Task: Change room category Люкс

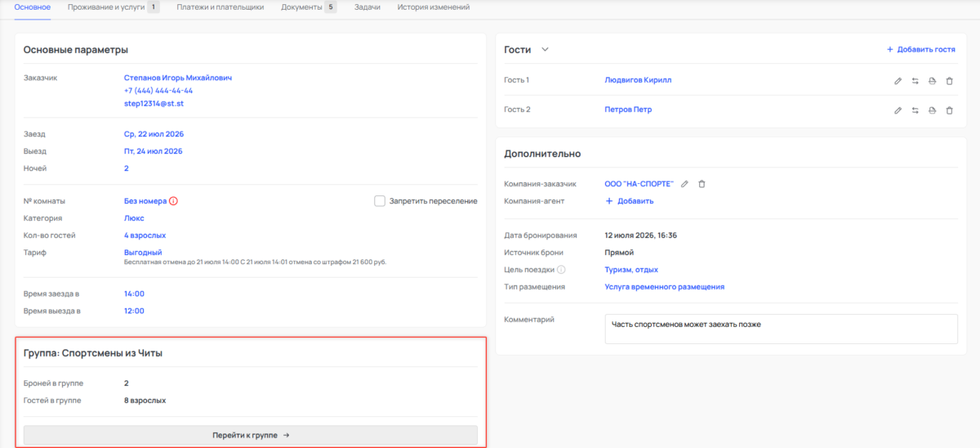Action: [134, 218]
